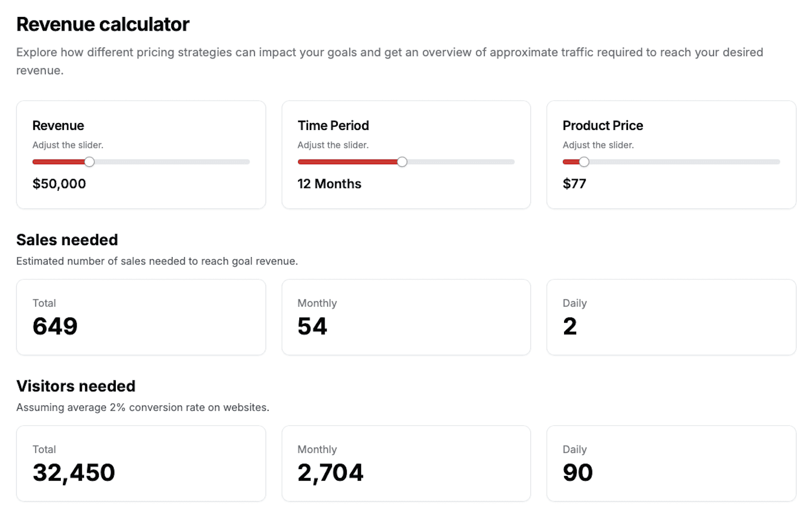Select the 12 Months time period value
Image resolution: width=812 pixels, height=523 pixels.
329,184
